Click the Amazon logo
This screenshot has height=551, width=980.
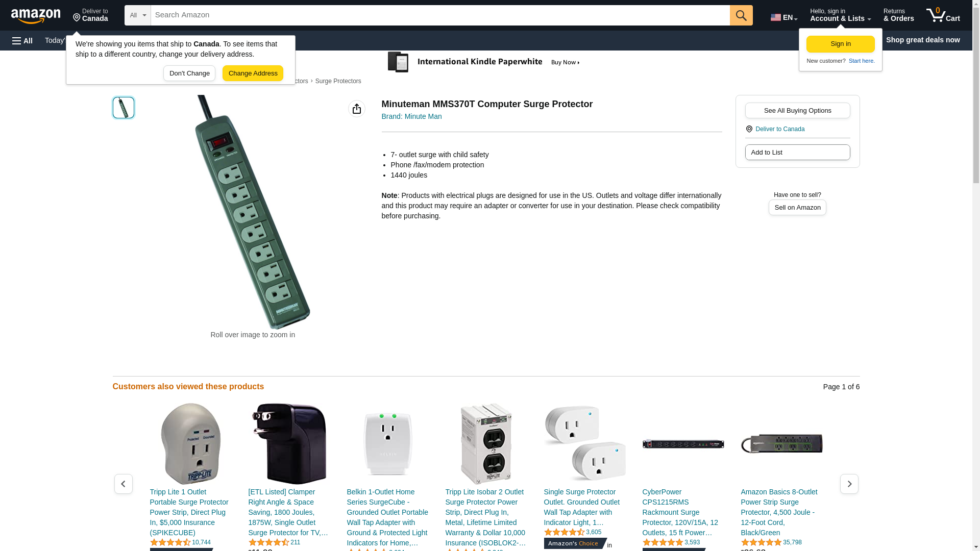(36, 16)
